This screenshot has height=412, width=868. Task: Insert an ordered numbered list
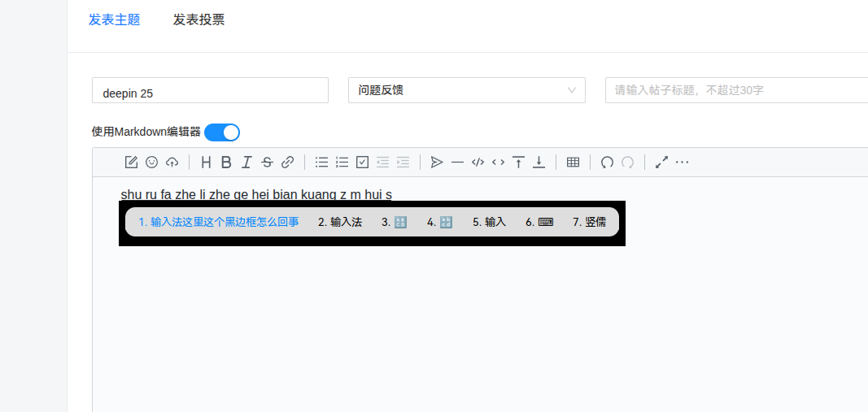pyautogui.click(x=342, y=162)
